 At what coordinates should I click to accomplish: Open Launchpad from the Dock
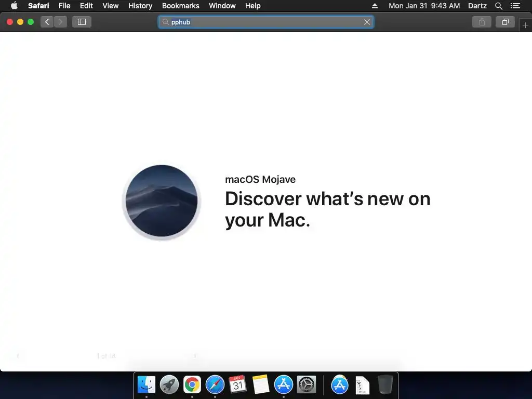pyautogui.click(x=169, y=384)
